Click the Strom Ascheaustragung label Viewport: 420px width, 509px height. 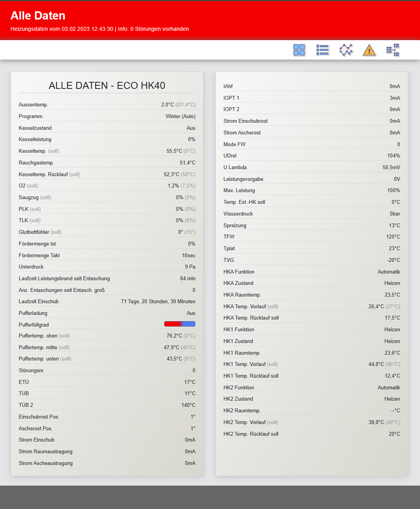pos(46,463)
